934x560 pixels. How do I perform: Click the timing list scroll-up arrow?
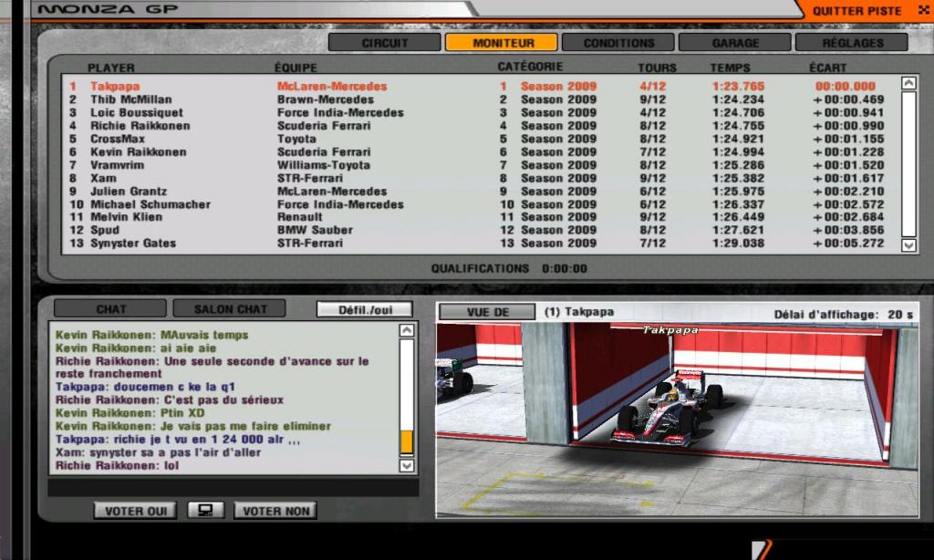coord(908,83)
